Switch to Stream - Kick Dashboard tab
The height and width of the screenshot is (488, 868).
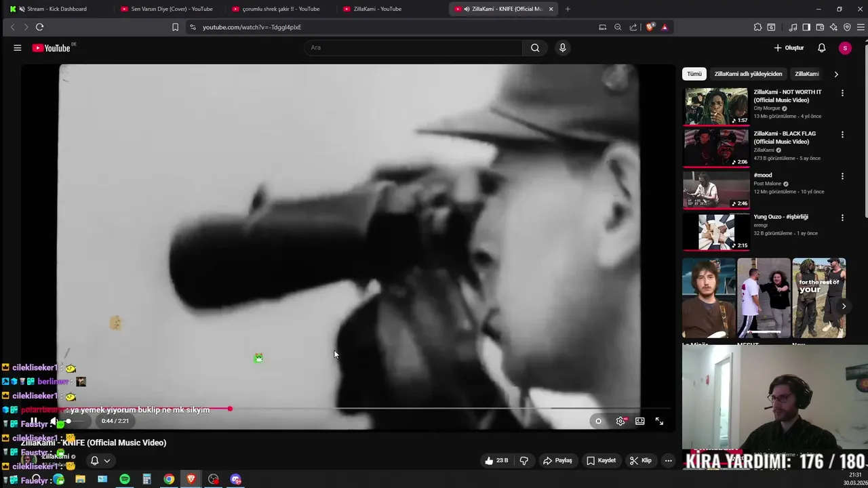[56, 9]
